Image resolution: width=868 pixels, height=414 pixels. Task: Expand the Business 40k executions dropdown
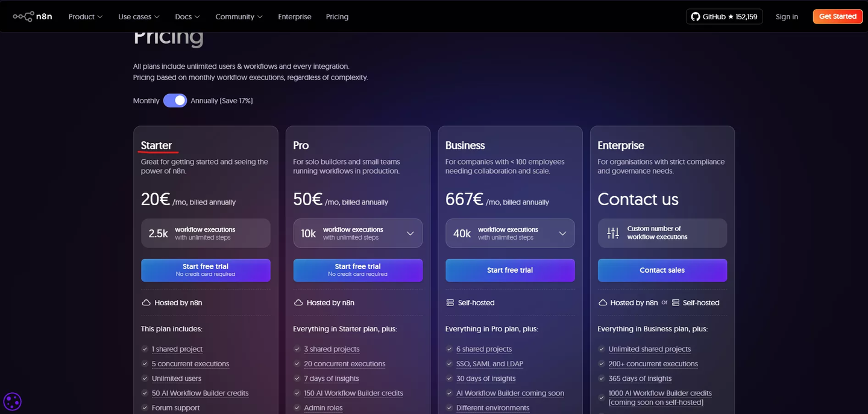point(562,233)
